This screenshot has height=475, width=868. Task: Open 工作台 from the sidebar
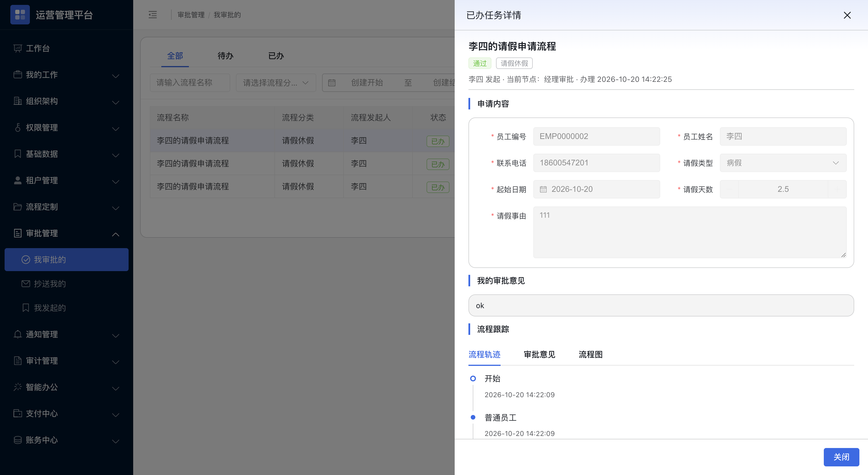(x=66, y=48)
